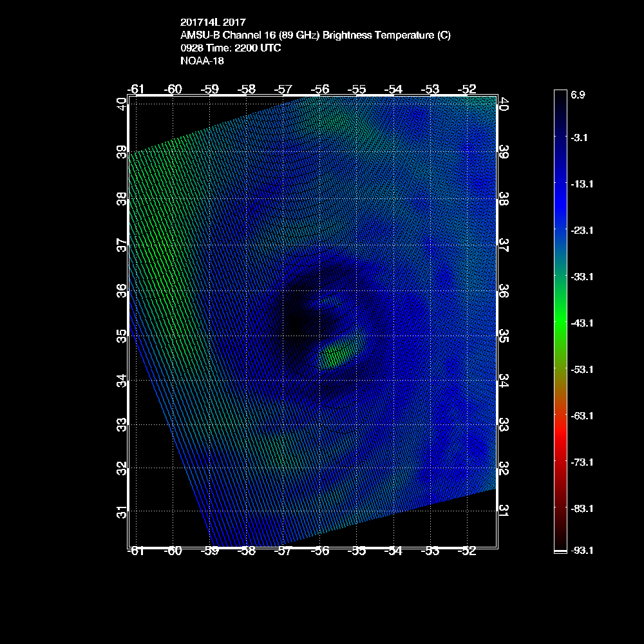This screenshot has width=644, height=644.
Task: Click the 31 latitude label on right axis
Action: coord(505,510)
